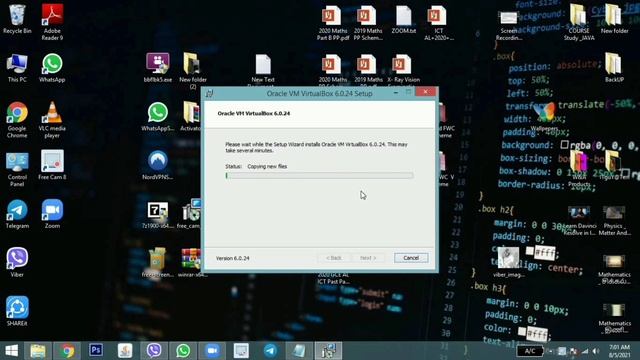Screen dimensions: 640x360
Task: Select the 2019 Maths PP Scheme file
Action: 368,23
